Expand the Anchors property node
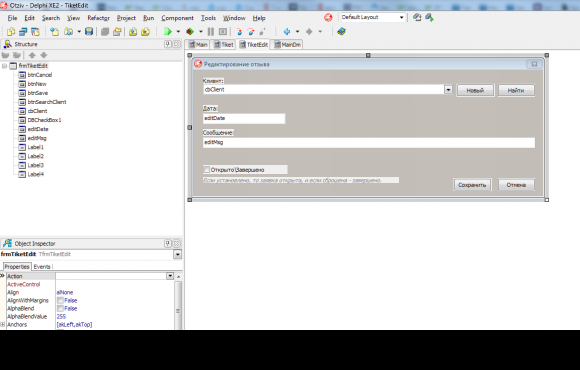580x370 pixels. point(3,324)
